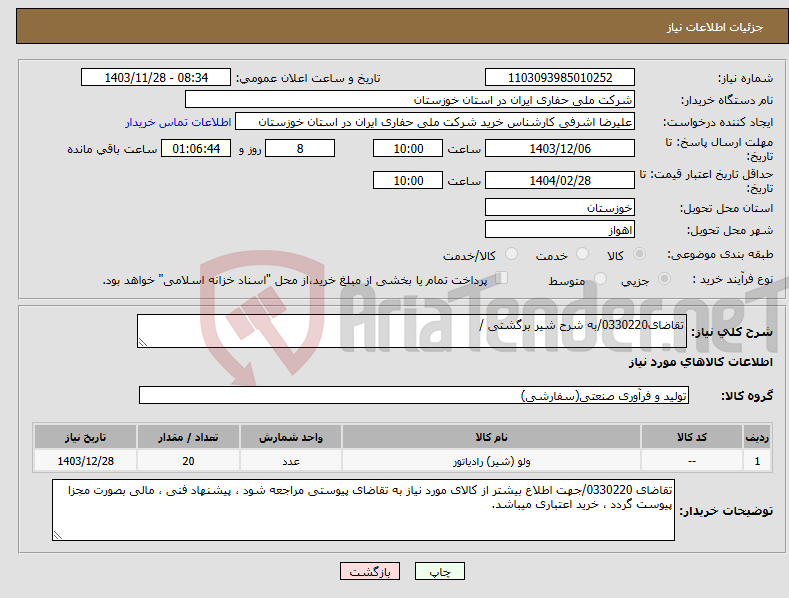Image resolution: width=789 pixels, height=598 pixels.
Task: Click the کد کالا column header
Action: tap(692, 437)
